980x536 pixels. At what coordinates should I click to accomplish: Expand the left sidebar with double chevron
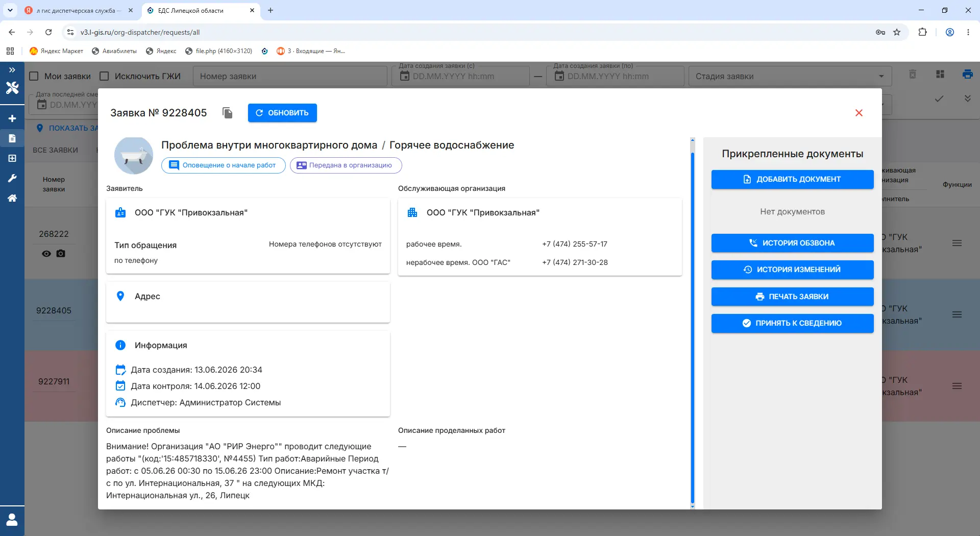[12, 70]
